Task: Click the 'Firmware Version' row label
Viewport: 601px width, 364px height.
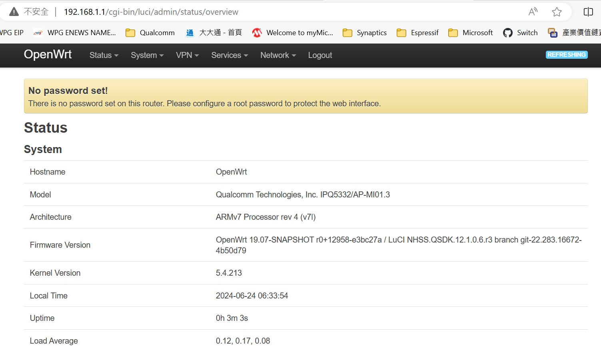Action: [x=60, y=245]
